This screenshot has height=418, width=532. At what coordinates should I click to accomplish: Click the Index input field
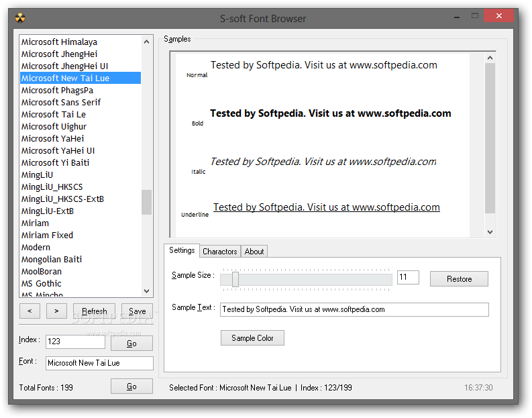pos(75,342)
